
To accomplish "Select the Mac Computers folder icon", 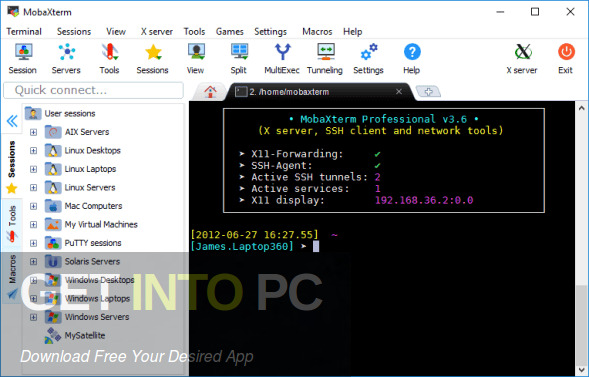I will [x=53, y=206].
